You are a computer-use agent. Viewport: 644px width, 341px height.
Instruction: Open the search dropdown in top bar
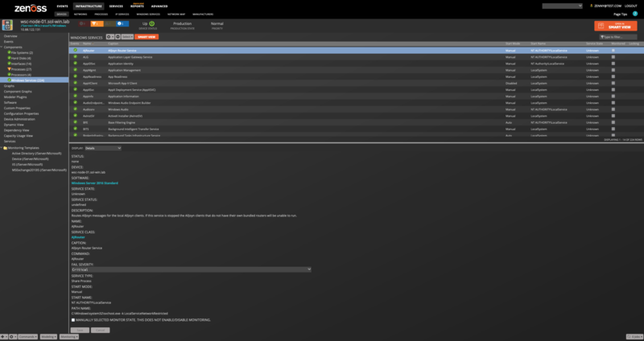(562, 6)
